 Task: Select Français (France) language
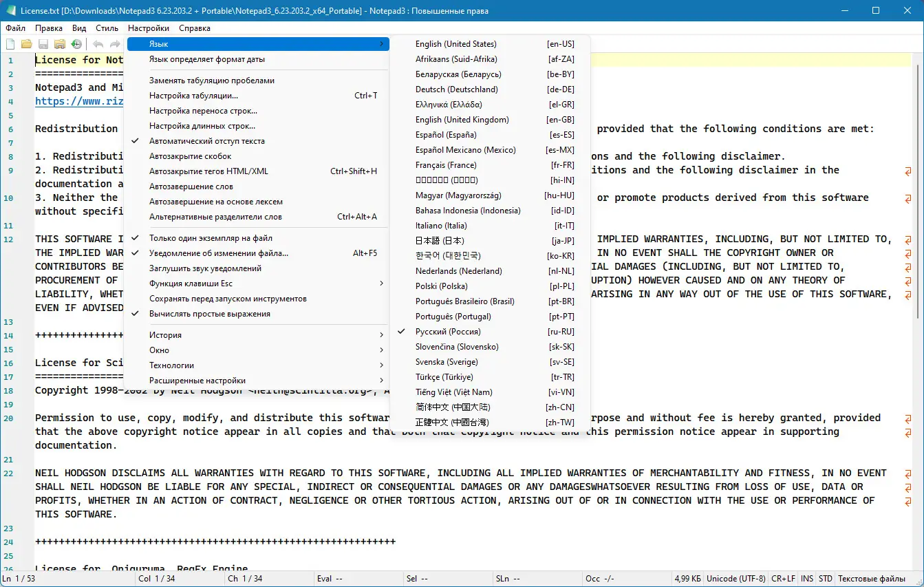point(490,165)
